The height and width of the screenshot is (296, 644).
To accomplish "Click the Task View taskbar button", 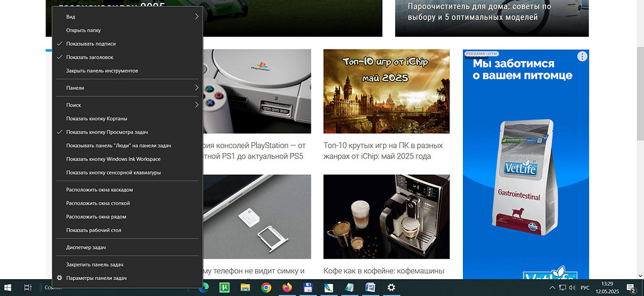I will pos(28,287).
